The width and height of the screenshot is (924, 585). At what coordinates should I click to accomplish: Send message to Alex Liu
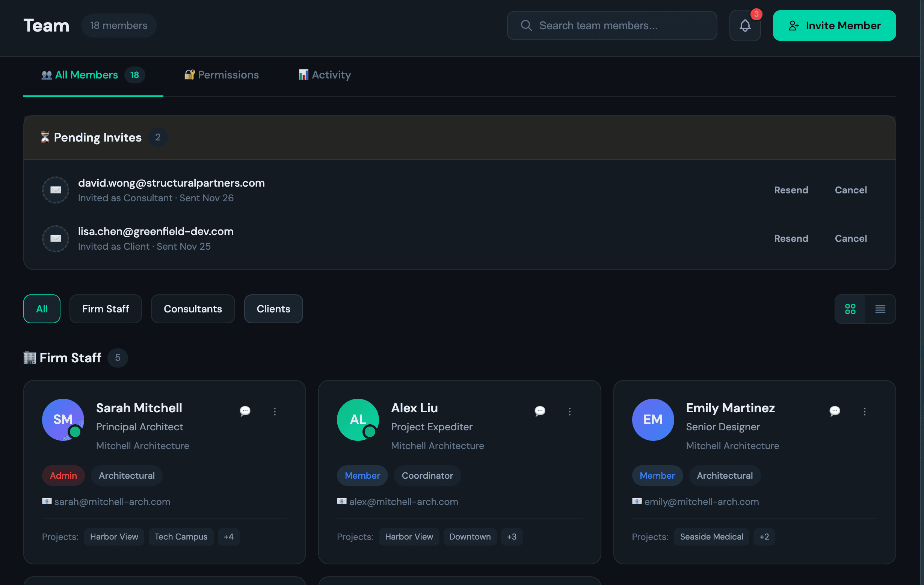coord(539,411)
